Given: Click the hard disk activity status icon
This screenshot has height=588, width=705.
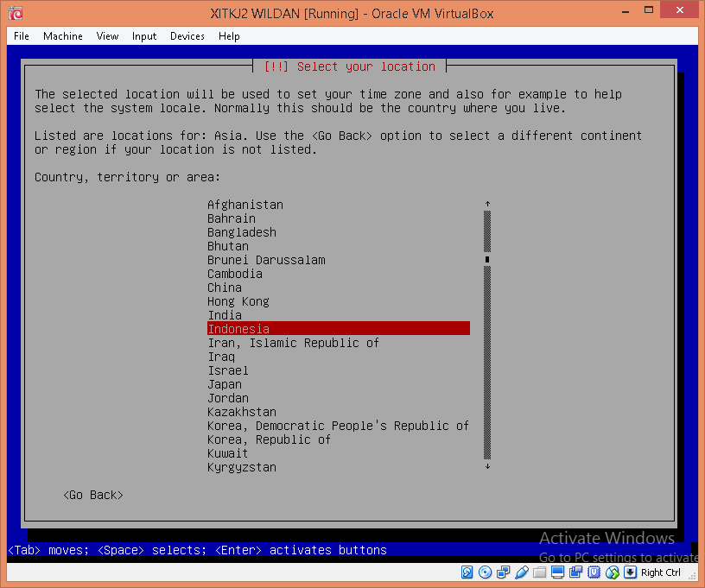Looking at the screenshot, I should click(x=467, y=572).
